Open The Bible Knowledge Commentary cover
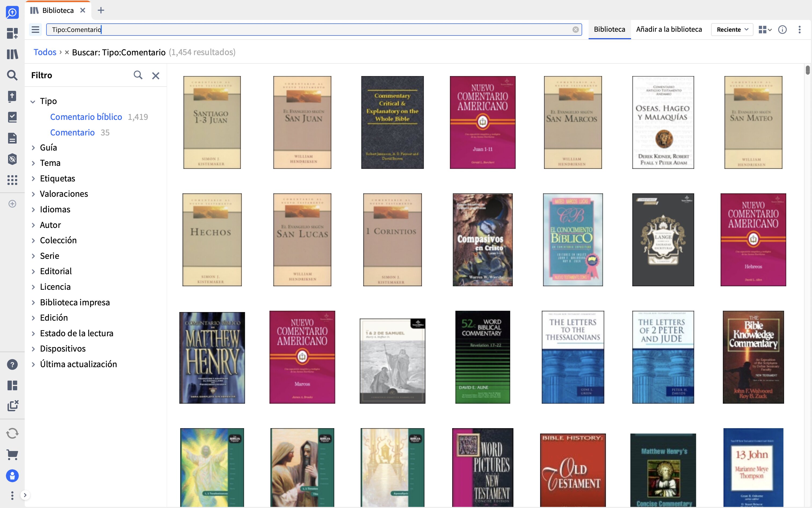This screenshot has width=812, height=508. tap(753, 357)
